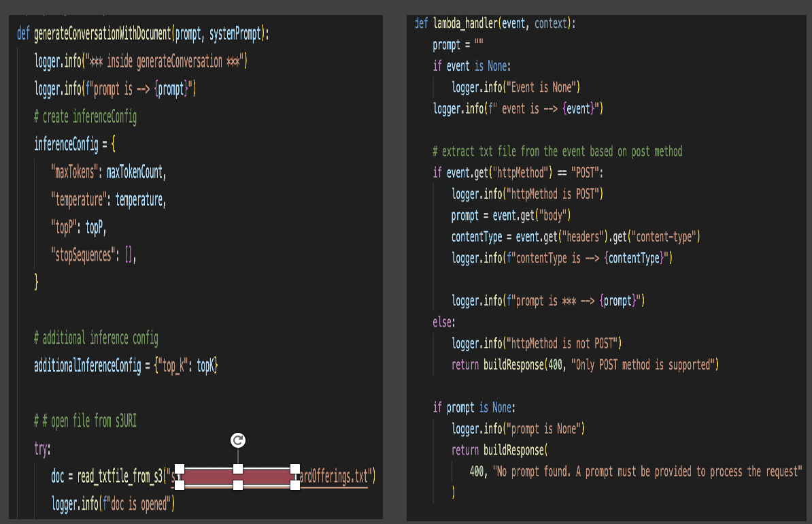
Task: Select the bottom-middle resize handle of the redaction
Action: point(237,487)
